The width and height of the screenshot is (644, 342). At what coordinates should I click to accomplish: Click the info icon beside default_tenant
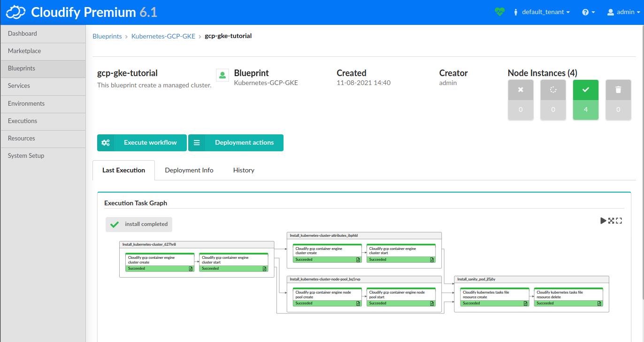pos(516,12)
